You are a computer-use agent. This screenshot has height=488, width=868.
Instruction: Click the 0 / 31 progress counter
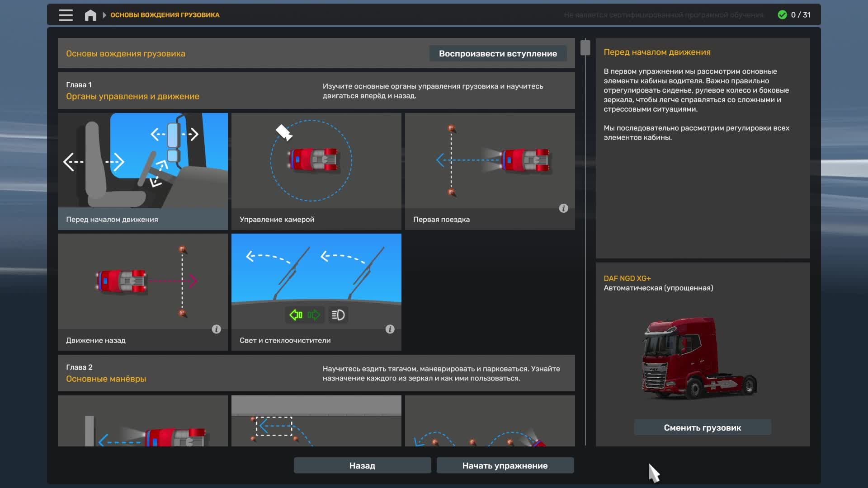click(x=801, y=15)
